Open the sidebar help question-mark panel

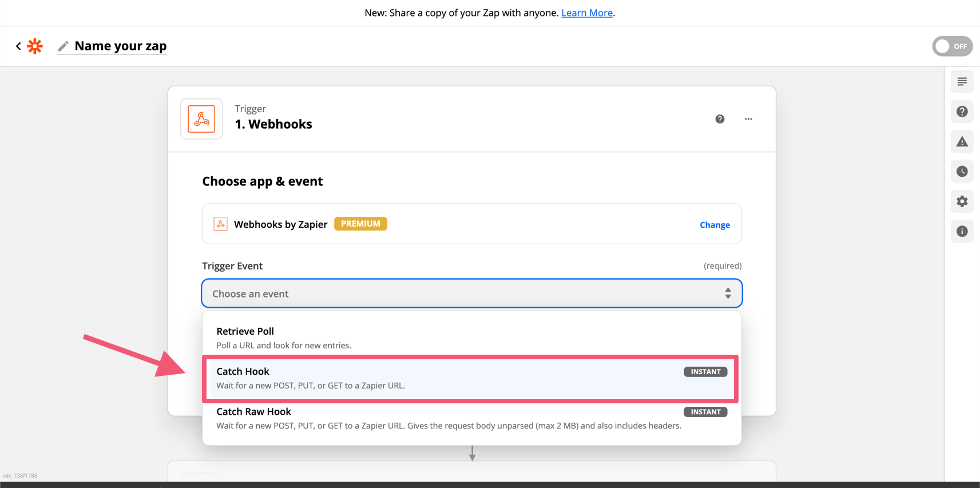point(962,112)
